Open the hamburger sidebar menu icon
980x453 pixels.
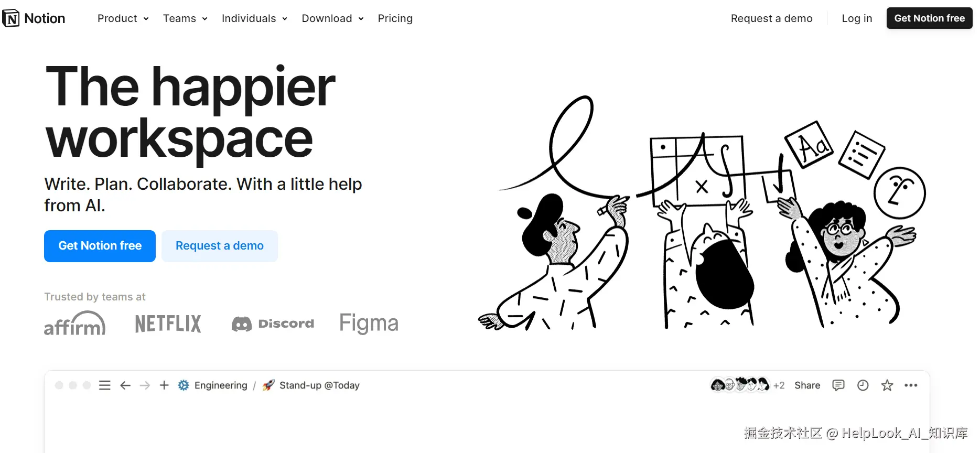click(105, 385)
